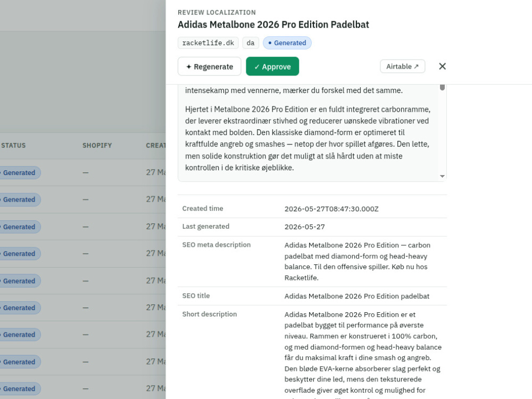Viewport: 532px width, 399px height.
Task: Click the REVIEW LOCALIZATION heading
Action: 217,13
